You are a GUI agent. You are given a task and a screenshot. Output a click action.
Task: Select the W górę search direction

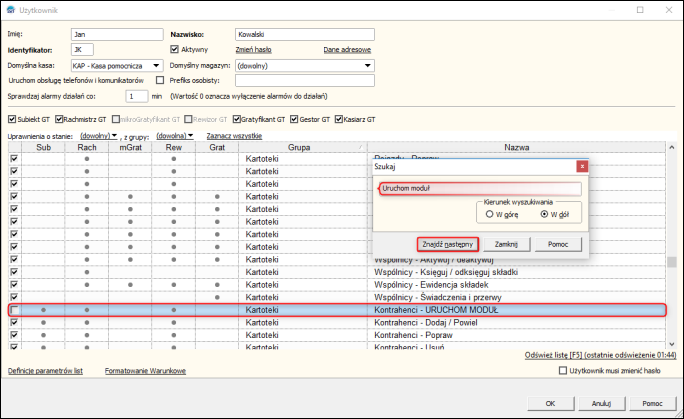click(x=488, y=213)
